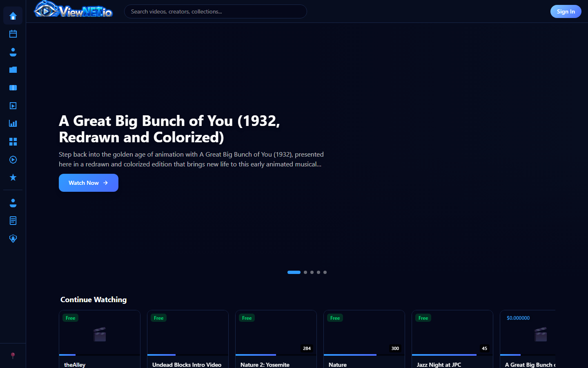Switch to the fourth carousel slide dot
This screenshot has width=588, height=368.
point(318,272)
